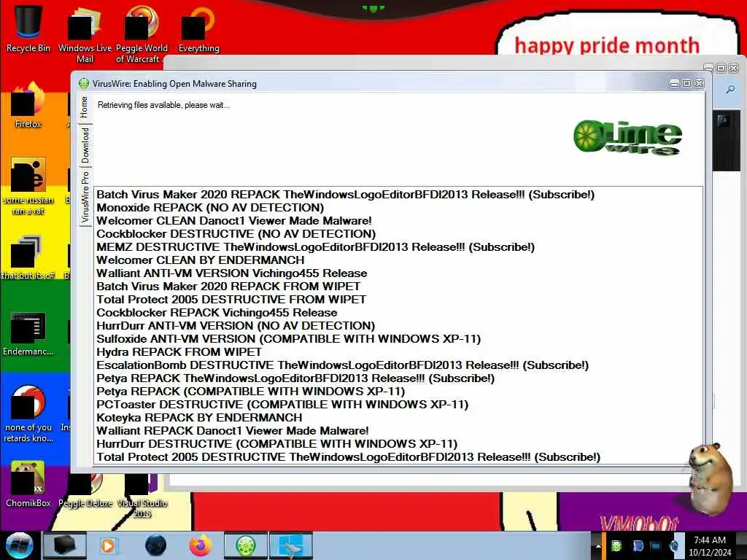Image resolution: width=747 pixels, height=560 pixels.
Task: Click the dark globe taskbar icon
Action: (156, 545)
